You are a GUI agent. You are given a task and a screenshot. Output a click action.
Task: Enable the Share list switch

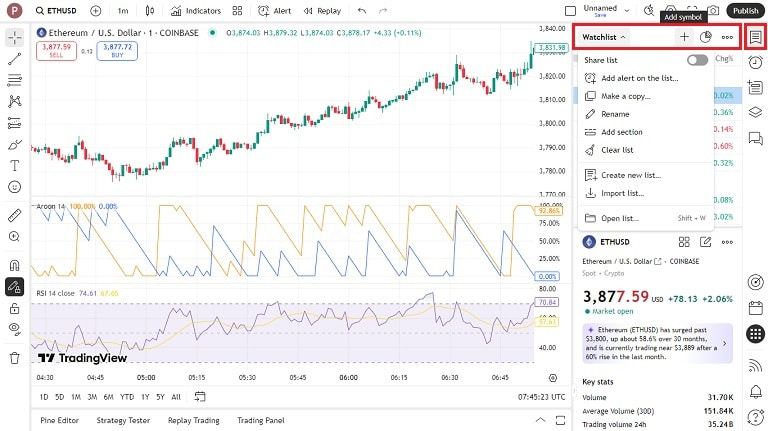[x=697, y=60]
